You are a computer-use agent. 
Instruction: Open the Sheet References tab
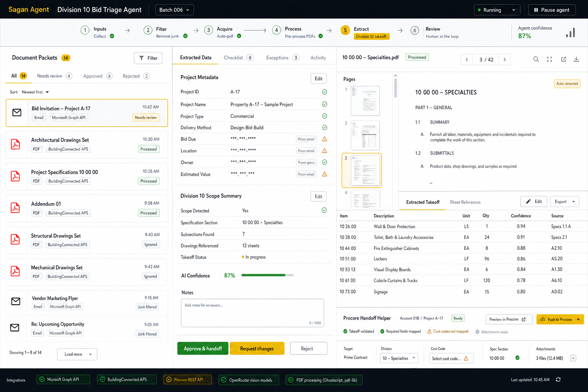(465, 202)
